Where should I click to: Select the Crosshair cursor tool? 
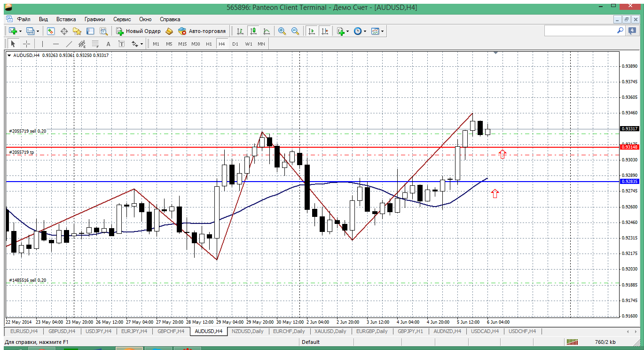27,44
